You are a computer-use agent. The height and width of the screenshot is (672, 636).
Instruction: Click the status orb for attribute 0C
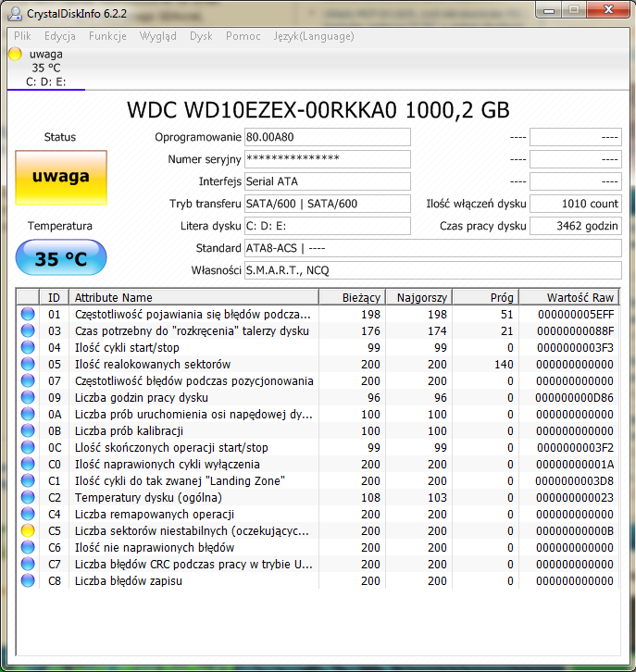28,447
